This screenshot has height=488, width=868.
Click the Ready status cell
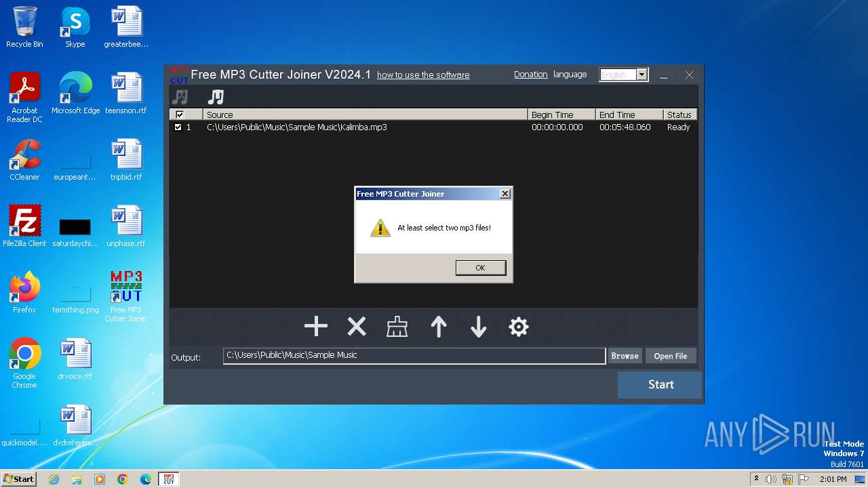pyautogui.click(x=678, y=127)
